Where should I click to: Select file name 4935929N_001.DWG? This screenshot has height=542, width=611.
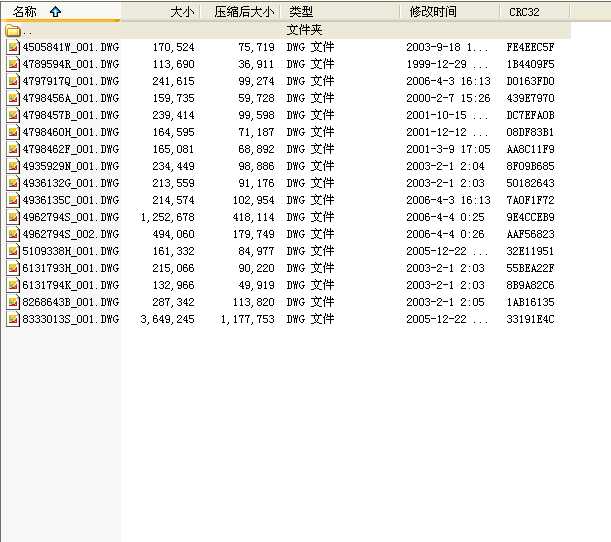tap(71, 166)
